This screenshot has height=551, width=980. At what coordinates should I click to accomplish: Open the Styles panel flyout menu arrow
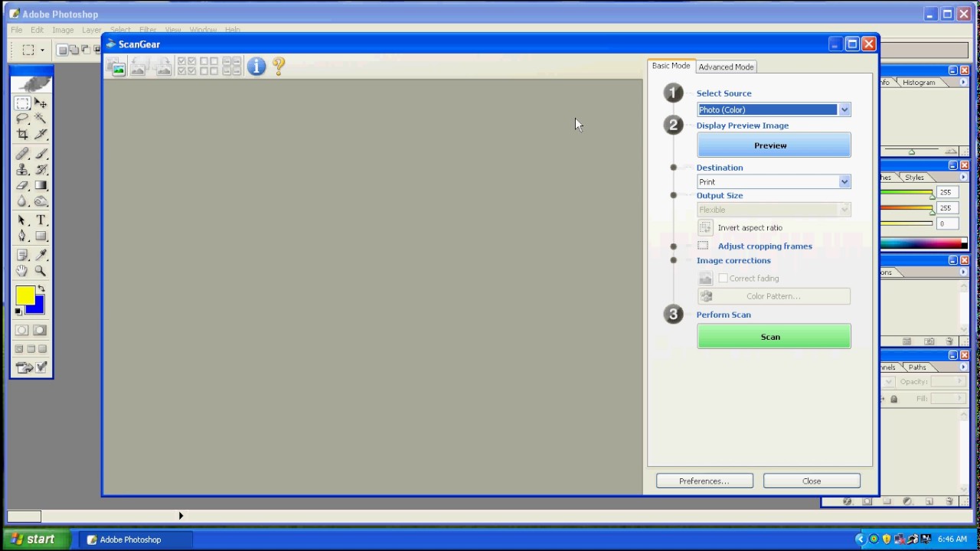pyautogui.click(x=963, y=178)
